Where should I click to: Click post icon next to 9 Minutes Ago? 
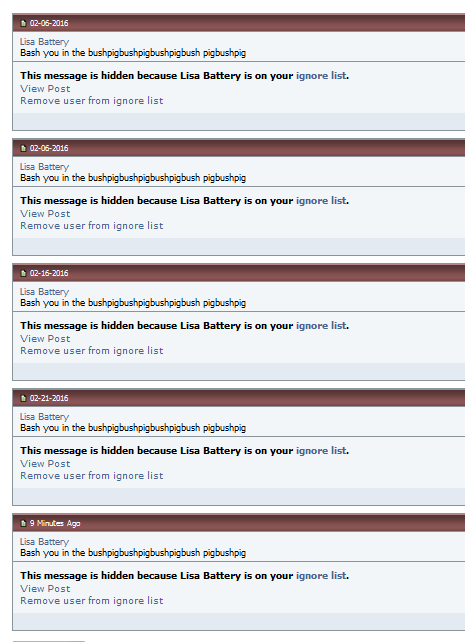coord(23,523)
